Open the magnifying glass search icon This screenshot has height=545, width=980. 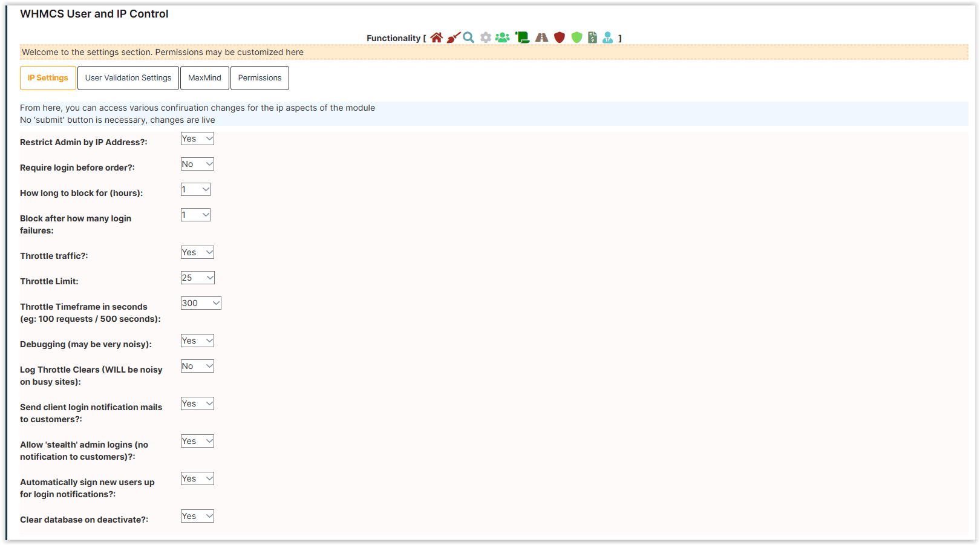point(469,38)
